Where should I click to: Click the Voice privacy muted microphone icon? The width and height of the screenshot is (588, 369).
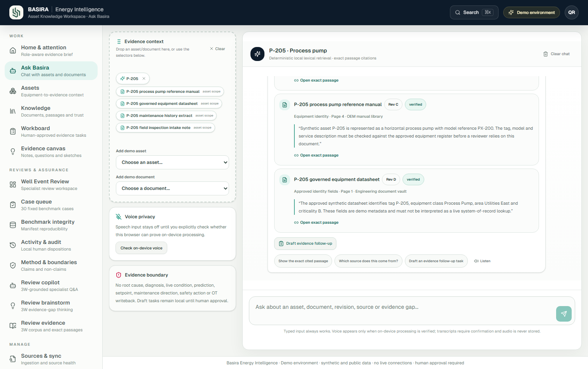tap(119, 217)
